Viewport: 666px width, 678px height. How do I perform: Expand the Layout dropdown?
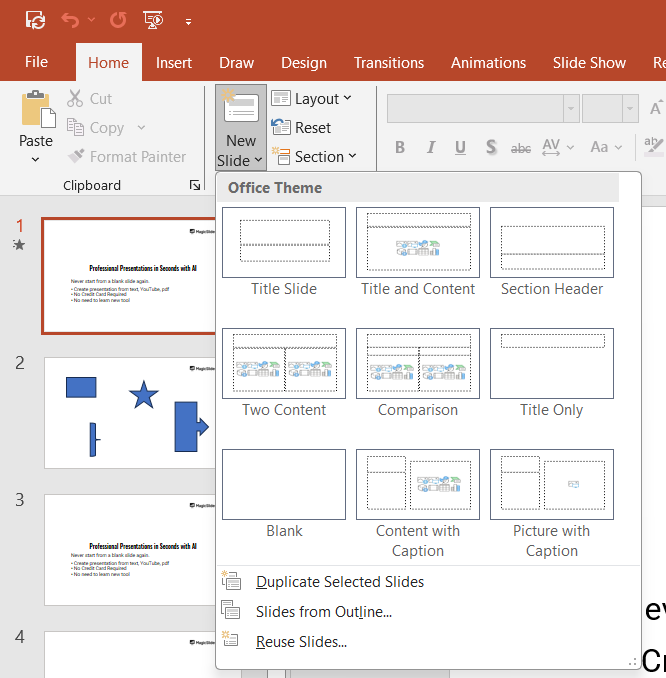(x=312, y=98)
